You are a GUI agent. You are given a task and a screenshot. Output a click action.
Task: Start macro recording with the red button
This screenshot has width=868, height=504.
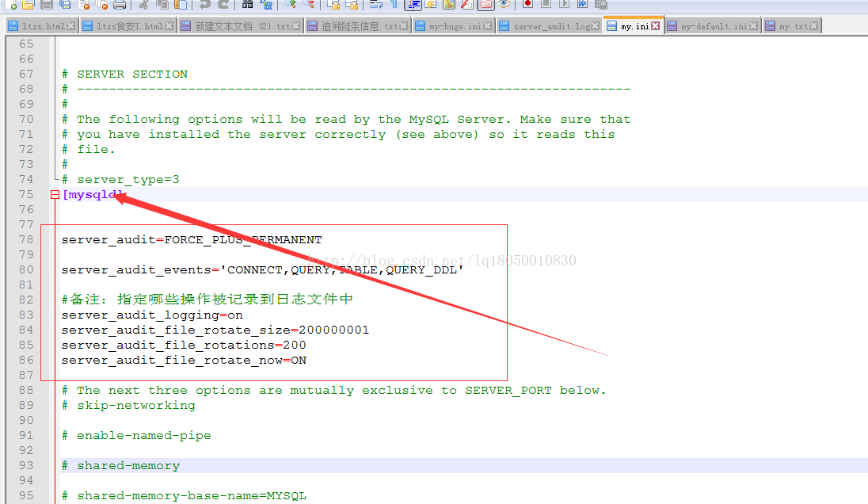[x=527, y=5]
